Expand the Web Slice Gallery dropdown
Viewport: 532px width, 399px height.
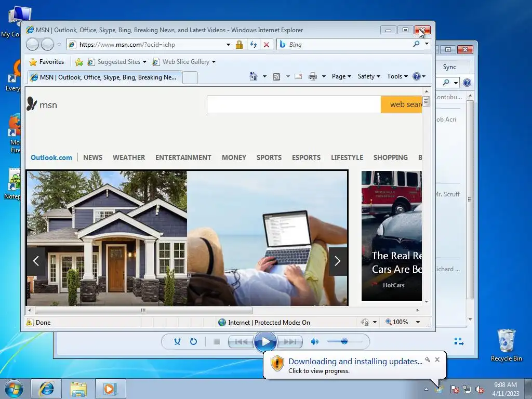tap(214, 62)
